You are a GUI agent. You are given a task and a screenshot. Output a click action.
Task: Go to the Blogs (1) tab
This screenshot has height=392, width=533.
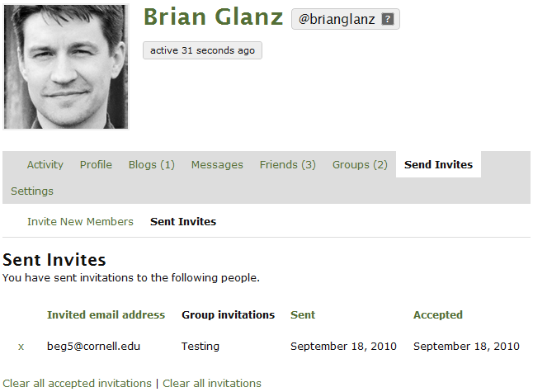(152, 164)
